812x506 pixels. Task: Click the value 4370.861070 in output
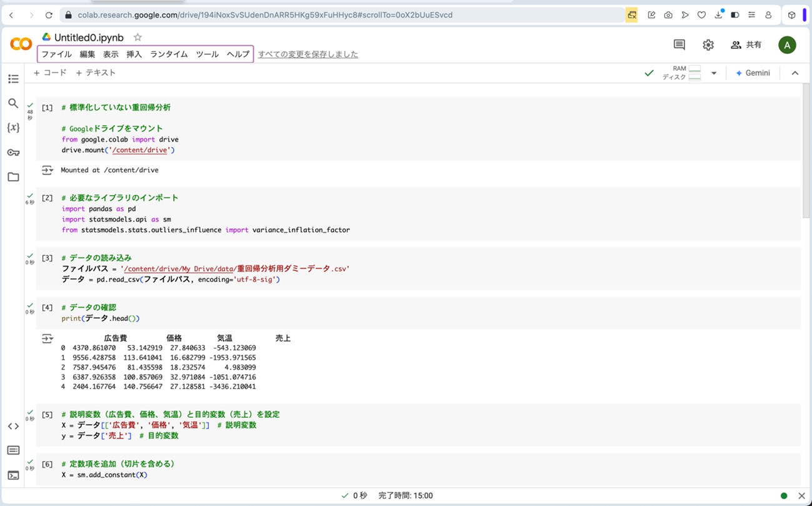(94, 348)
